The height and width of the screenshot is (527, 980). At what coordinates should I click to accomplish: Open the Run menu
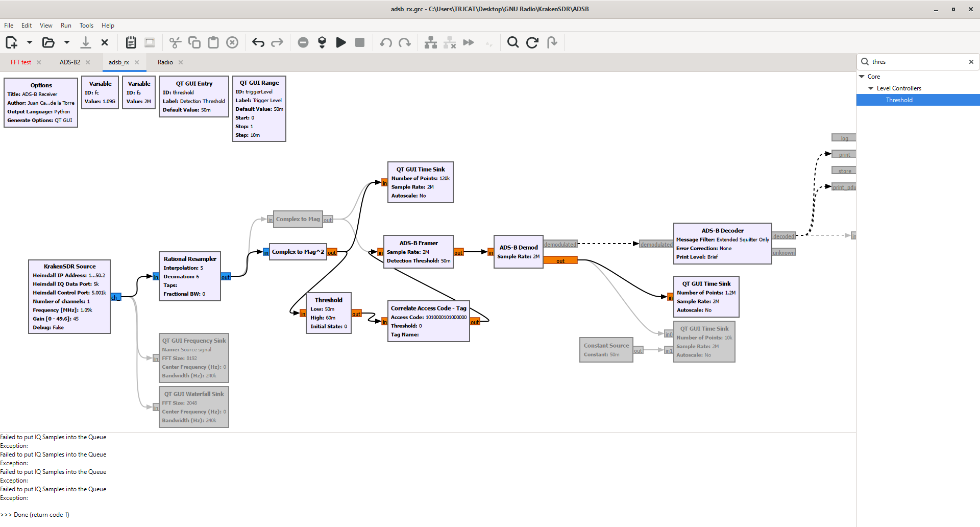pos(66,26)
